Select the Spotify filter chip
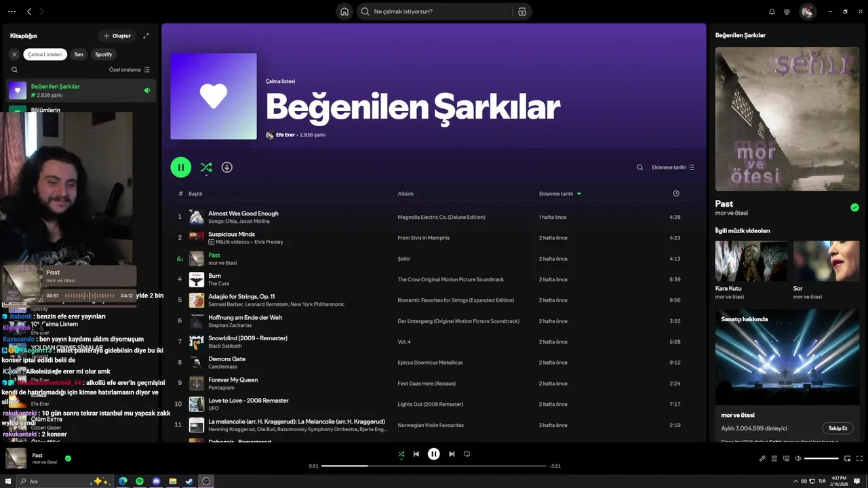 [x=104, y=54]
